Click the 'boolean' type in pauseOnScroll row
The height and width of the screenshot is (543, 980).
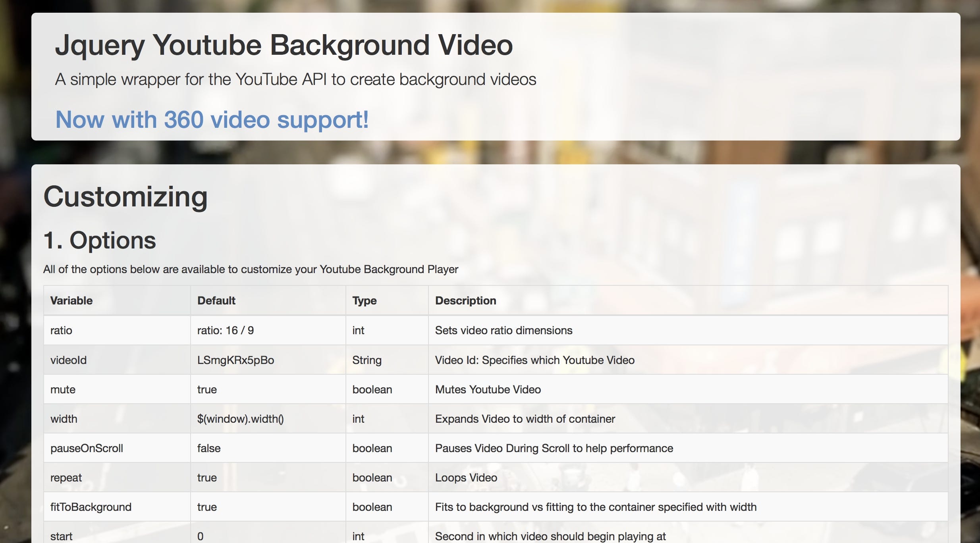(372, 448)
